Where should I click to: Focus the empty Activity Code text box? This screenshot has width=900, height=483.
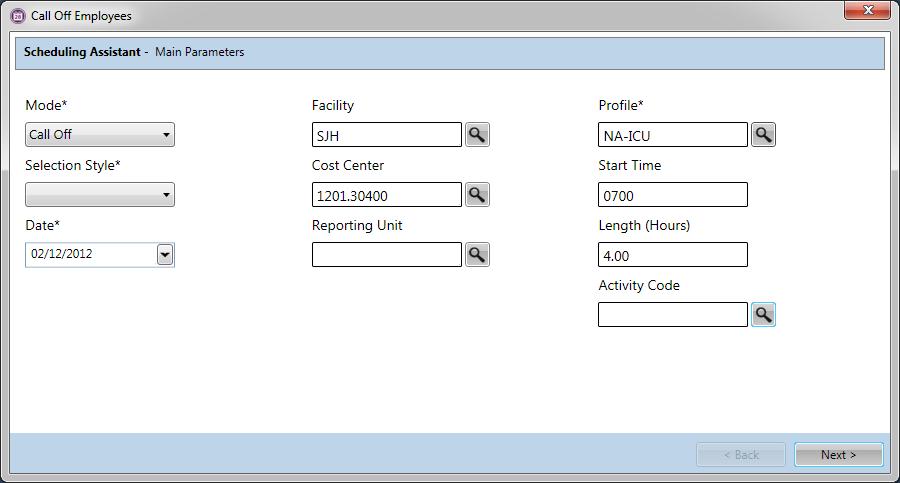point(672,315)
